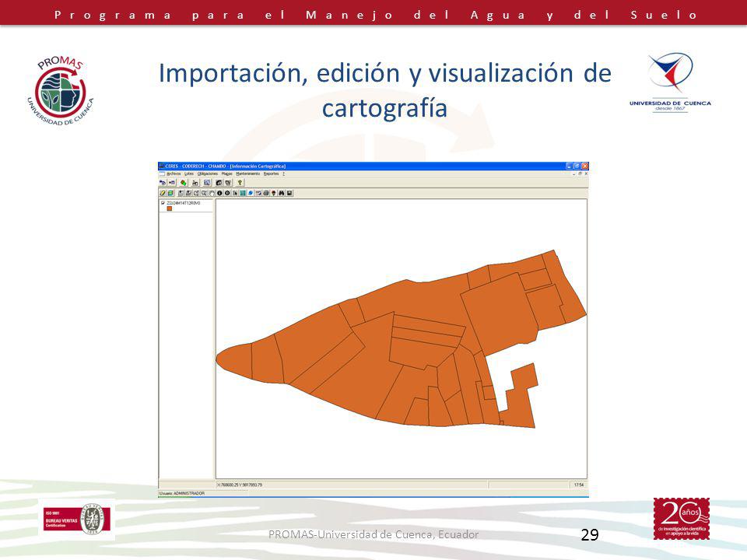Click the grey icon before the question mark
Viewport: 747px width, 560px height.
[x=228, y=183]
